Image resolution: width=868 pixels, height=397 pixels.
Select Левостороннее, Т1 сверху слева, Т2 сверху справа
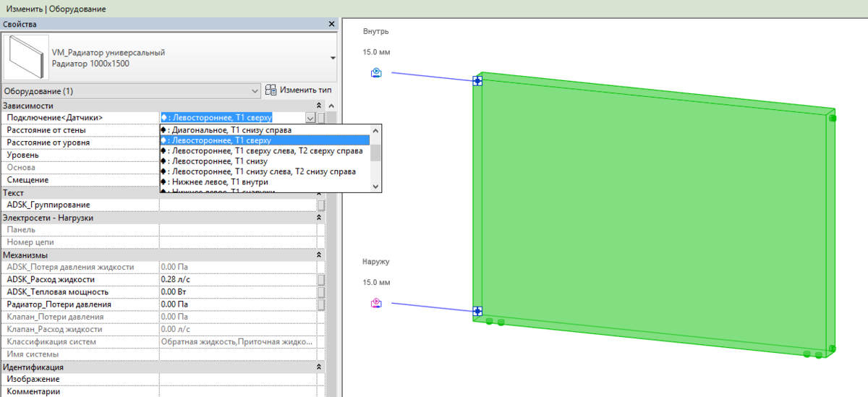tap(265, 151)
